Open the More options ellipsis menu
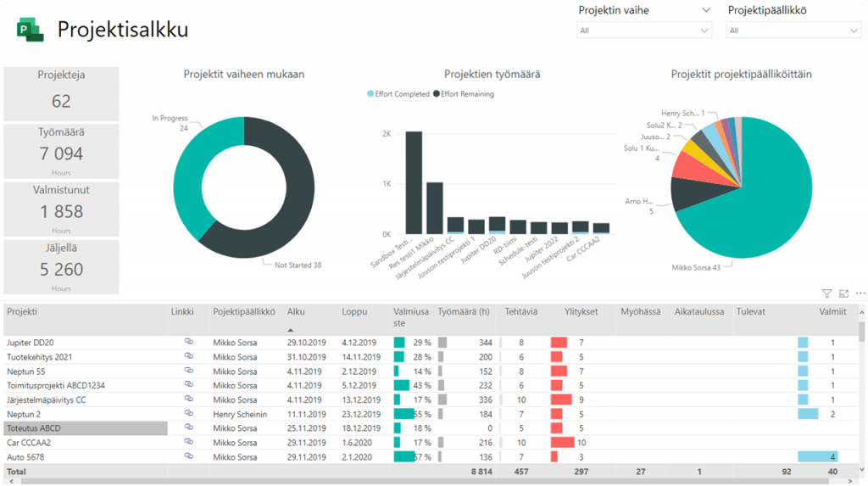The height and width of the screenshot is (486, 868). [860, 293]
